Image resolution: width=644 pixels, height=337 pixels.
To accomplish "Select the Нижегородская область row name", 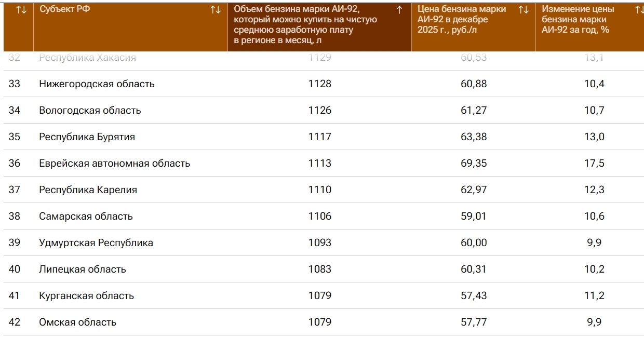I will click(x=97, y=84).
